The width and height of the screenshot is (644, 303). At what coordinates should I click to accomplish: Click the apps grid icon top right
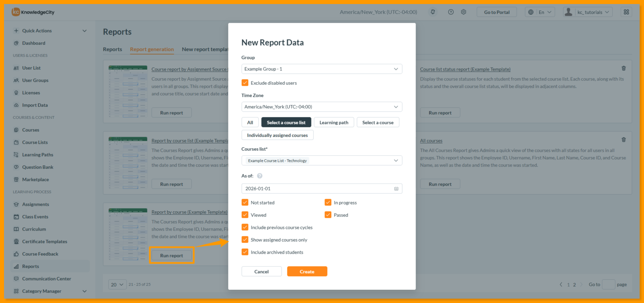pyautogui.click(x=626, y=12)
